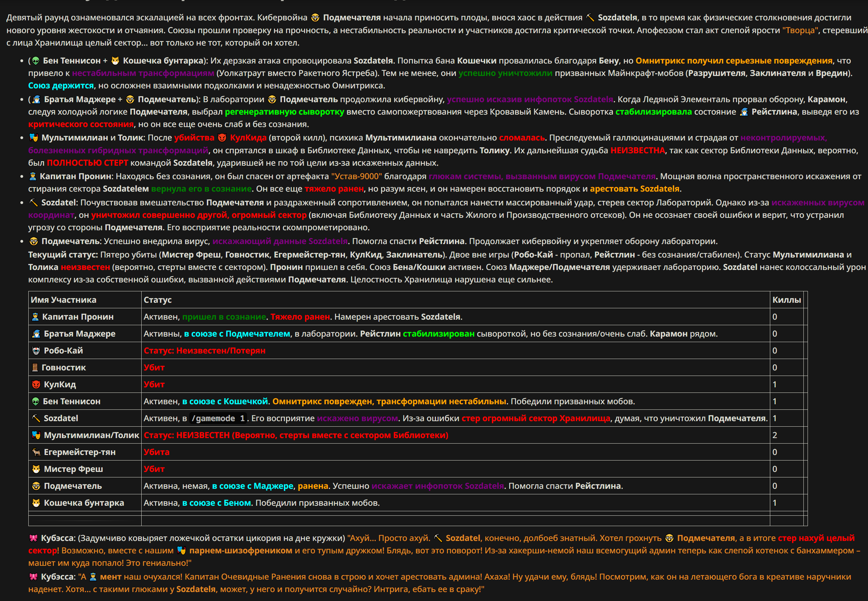Click bow icon before 'Кубэсса: (Задумчиво' line

tap(34, 538)
